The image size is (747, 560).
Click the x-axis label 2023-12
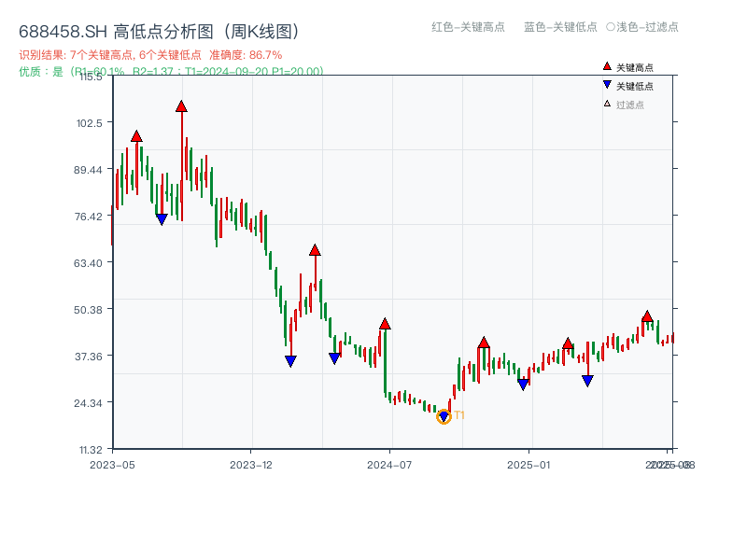tap(251, 465)
